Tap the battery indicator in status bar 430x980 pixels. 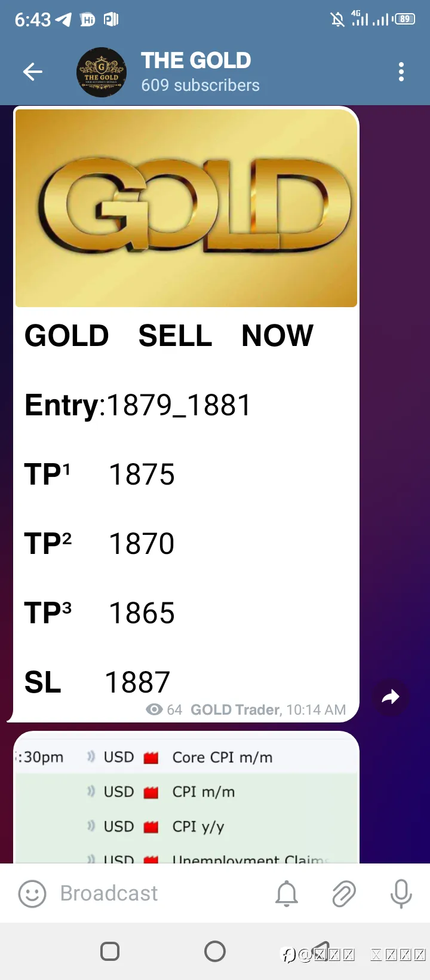[x=405, y=19]
